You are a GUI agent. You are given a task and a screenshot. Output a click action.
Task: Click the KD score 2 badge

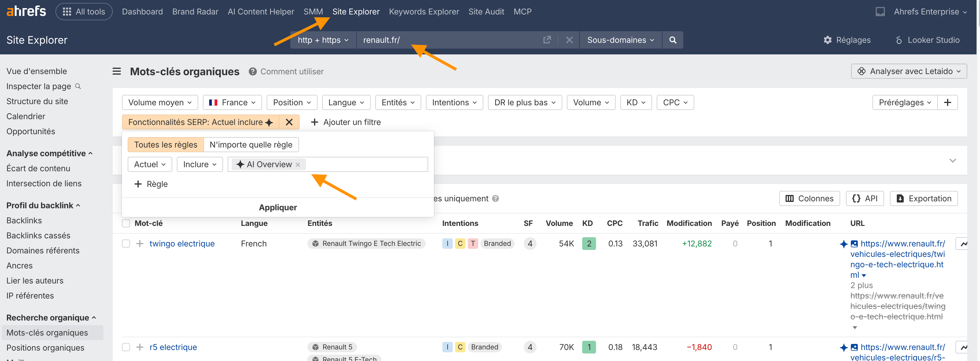(x=589, y=244)
